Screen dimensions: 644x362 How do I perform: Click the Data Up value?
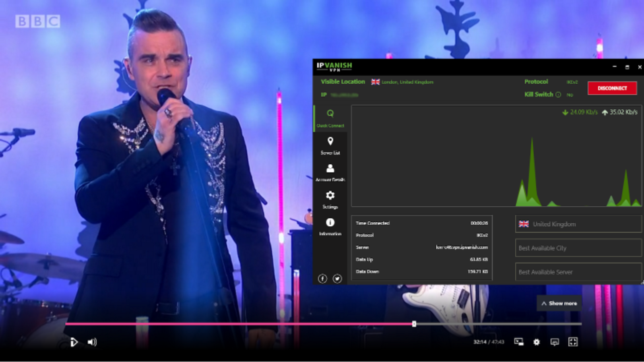tap(479, 259)
